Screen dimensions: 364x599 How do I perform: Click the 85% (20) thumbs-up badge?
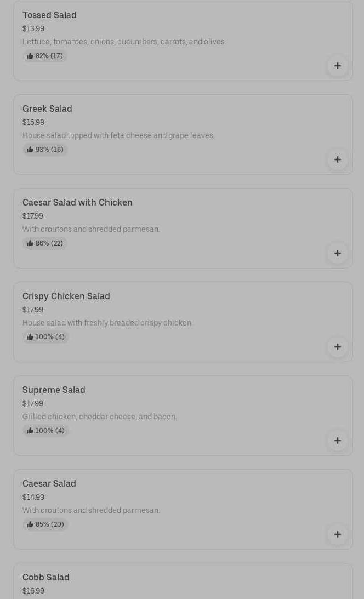(46, 524)
